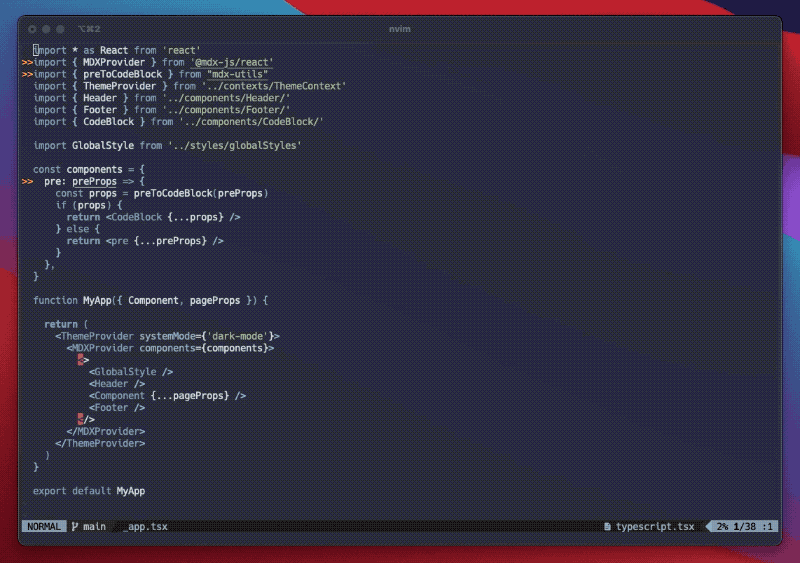The height and width of the screenshot is (563, 800).
Task: Click underlined preProps parameter after pre:
Action: [x=94, y=182]
